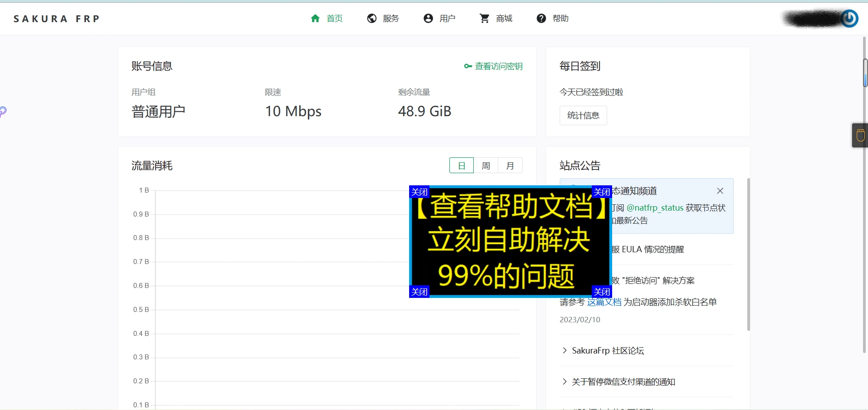
Task: Click 关闭 to close the help overlay
Action: point(418,192)
